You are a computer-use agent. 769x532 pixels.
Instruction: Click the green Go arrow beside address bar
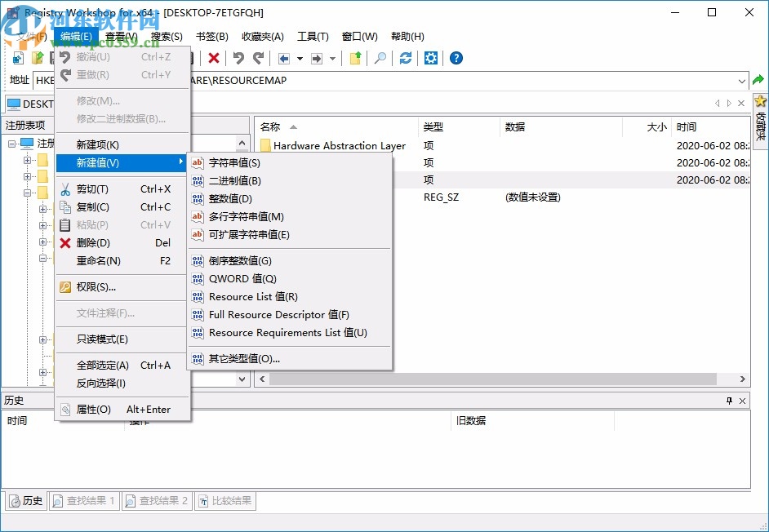point(758,80)
